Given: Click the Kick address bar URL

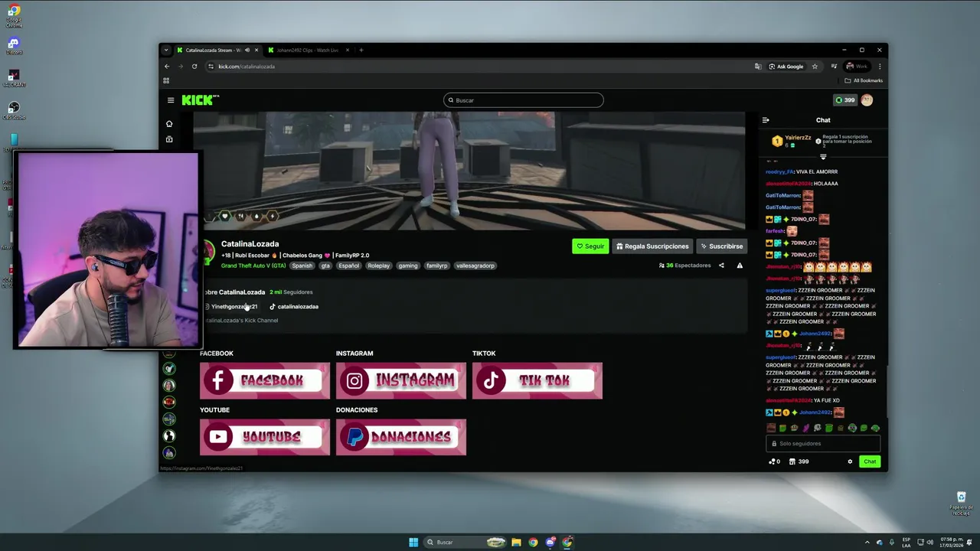Looking at the screenshot, I should (x=247, y=67).
